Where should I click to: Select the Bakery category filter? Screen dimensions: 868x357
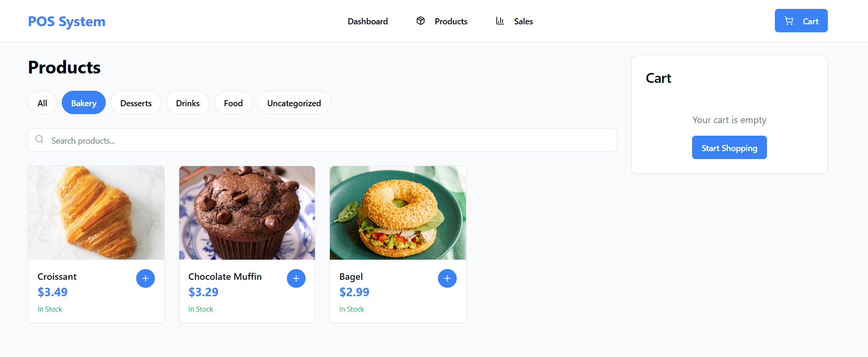[84, 103]
